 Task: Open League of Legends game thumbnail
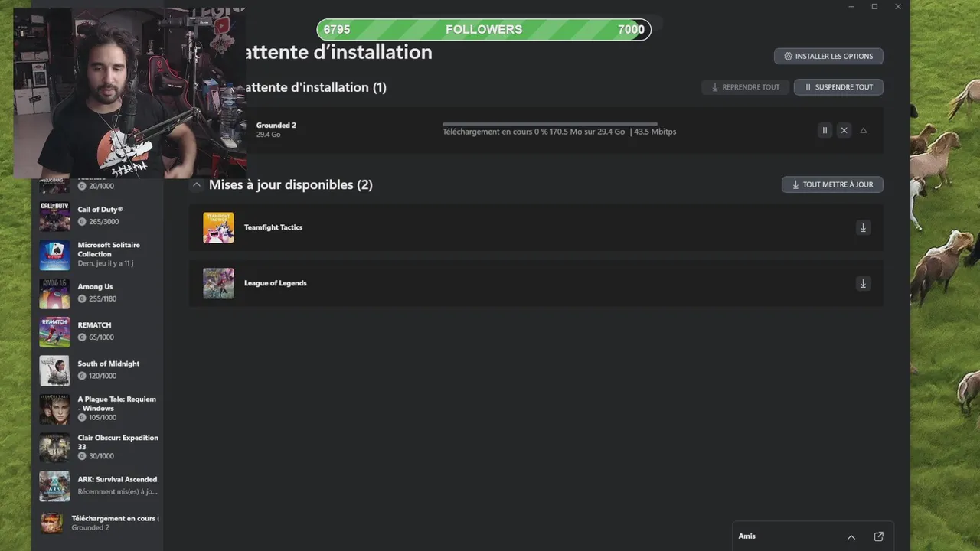(x=218, y=283)
